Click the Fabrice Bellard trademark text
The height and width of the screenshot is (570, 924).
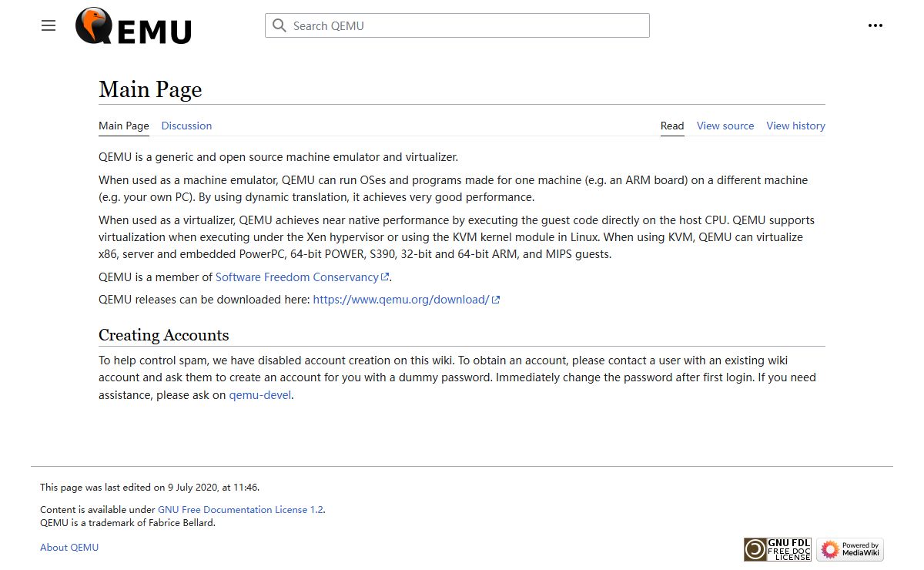tap(128, 523)
